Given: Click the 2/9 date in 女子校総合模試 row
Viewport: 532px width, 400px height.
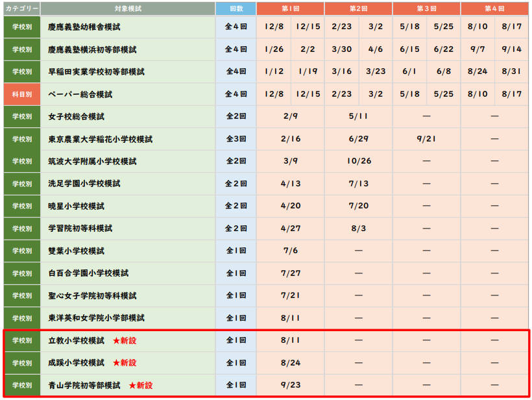Looking at the screenshot, I should pyautogui.click(x=291, y=116).
